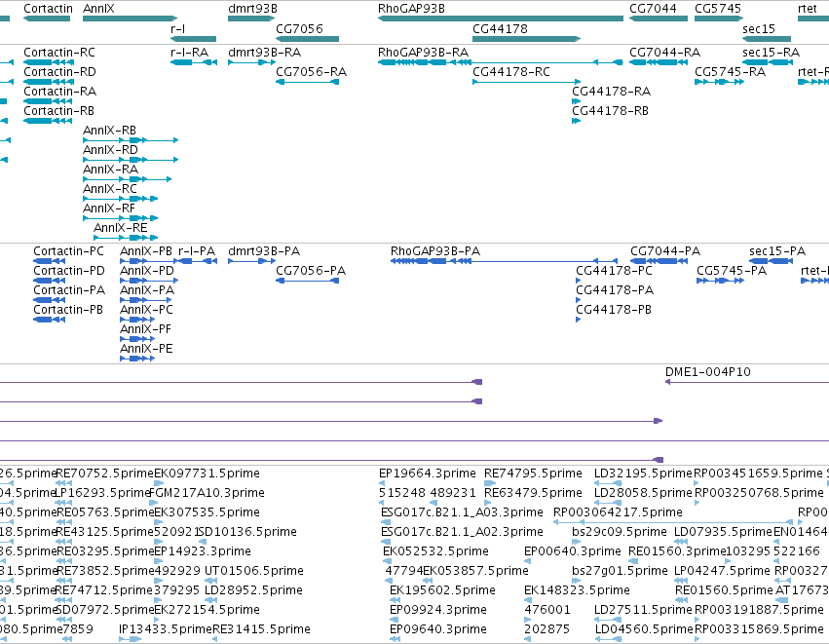Click the EK052532.5prime EST label
The width and height of the screenshot is (829, 644).
point(435,551)
